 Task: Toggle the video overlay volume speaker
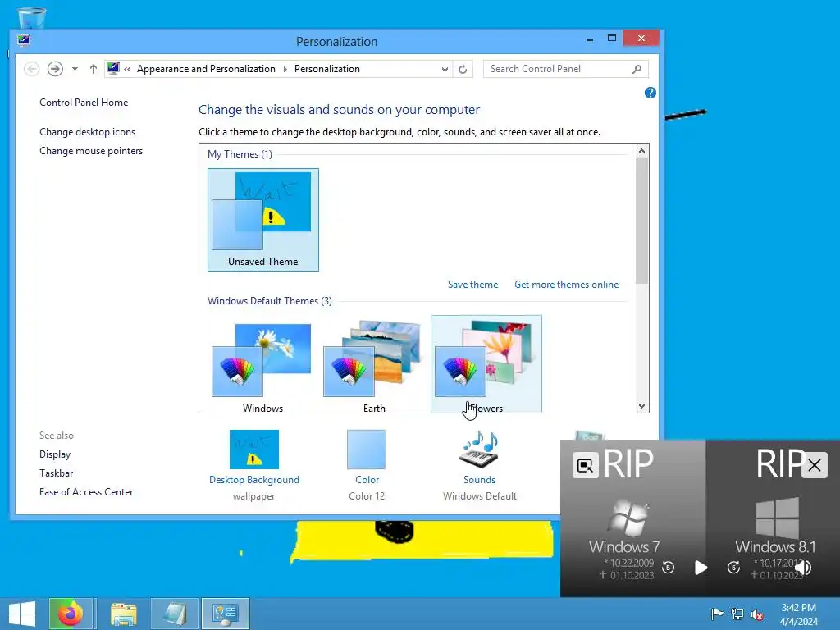tap(803, 568)
